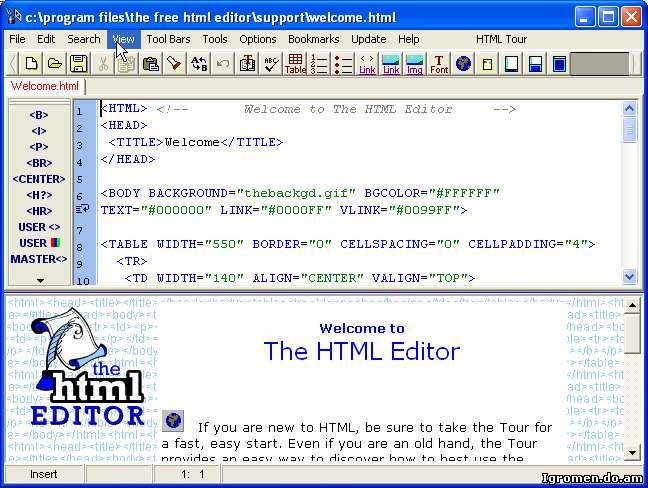Insert bold tag with <B> button
Screen dimensions: 648x488
click(x=39, y=115)
